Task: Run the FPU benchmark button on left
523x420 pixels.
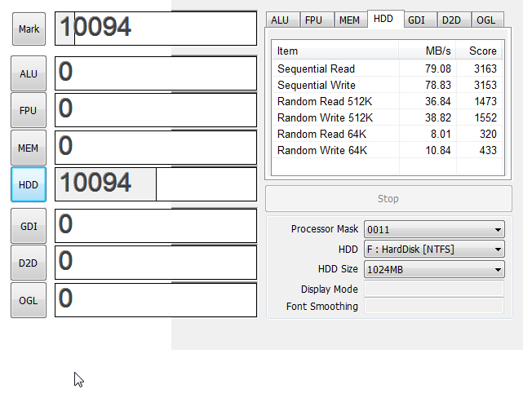Action: tap(29, 110)
